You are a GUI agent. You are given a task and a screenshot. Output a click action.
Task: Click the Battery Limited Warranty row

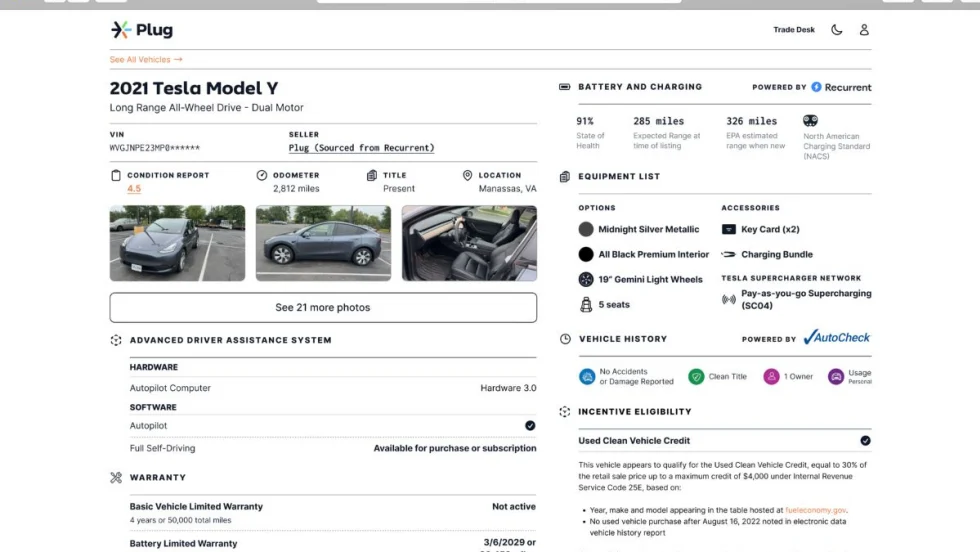(332, 544)
